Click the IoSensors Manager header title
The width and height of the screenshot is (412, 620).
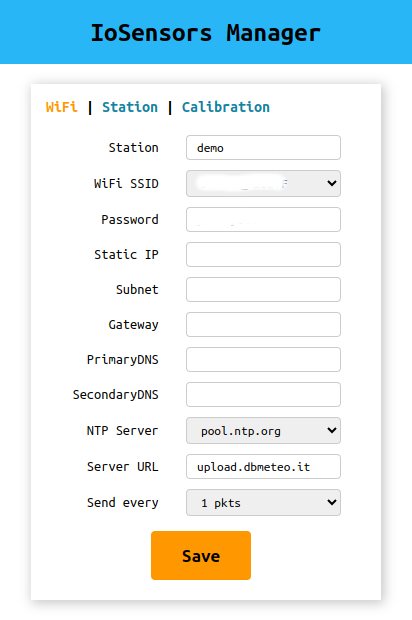(x=206, y=33)
